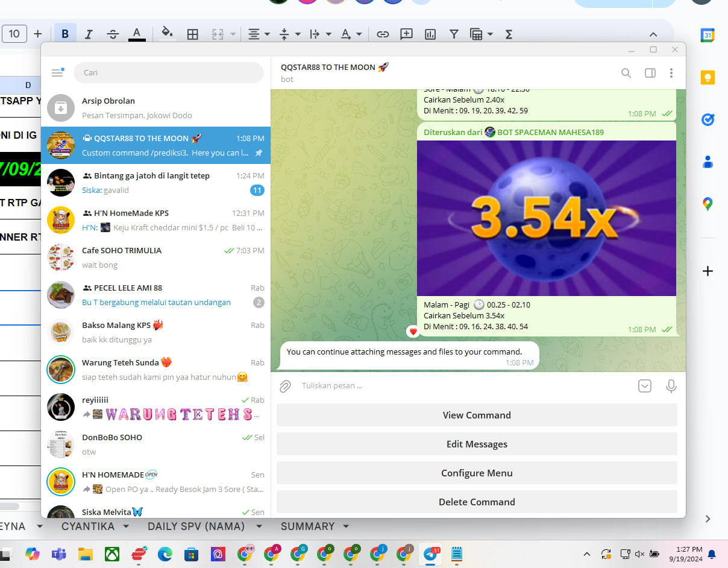
Task: Create a filter from the Sheets toolbar
Action: (x=454, y=34)
